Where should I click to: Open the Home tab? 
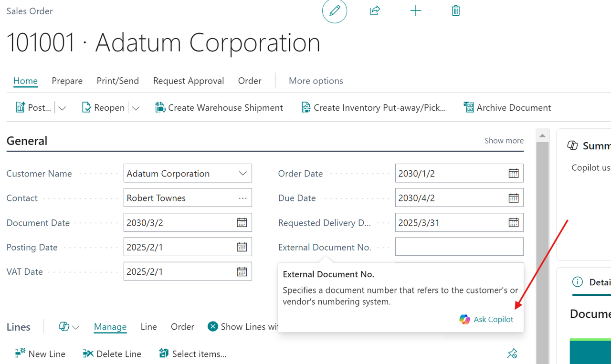25,81
